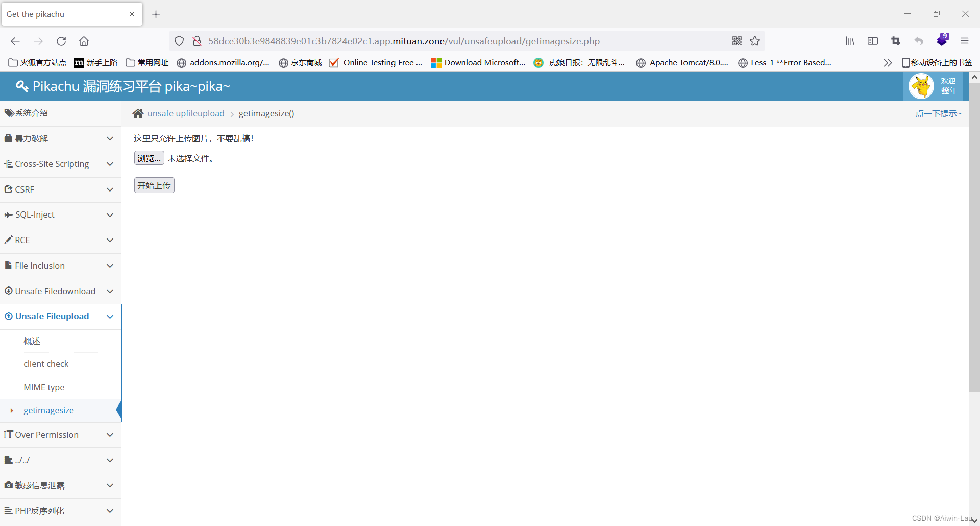Click the Unsafe Fileupload menu label

click(x=52, y=317)
